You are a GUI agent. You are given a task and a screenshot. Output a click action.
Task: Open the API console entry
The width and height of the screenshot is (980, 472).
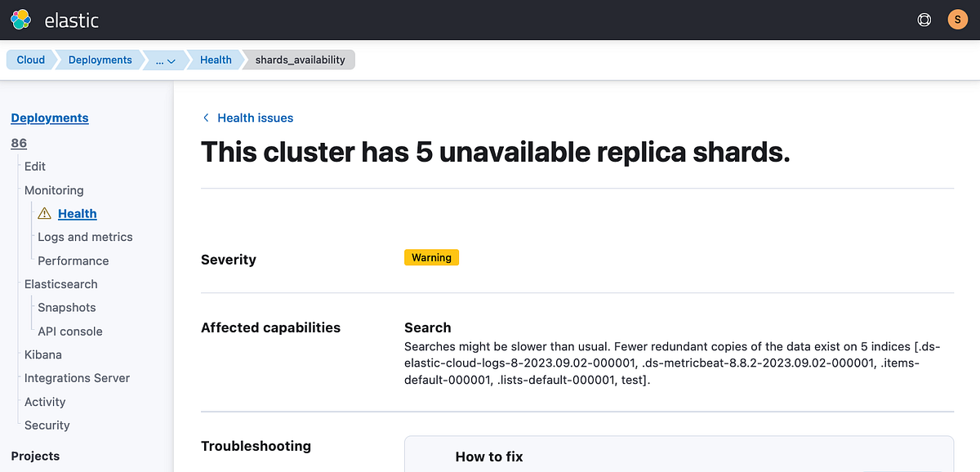tap(69, 331)
